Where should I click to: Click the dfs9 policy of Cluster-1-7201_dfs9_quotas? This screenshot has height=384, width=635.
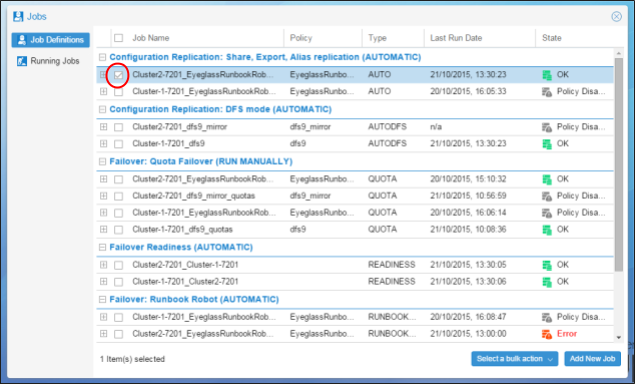[297, 229]
